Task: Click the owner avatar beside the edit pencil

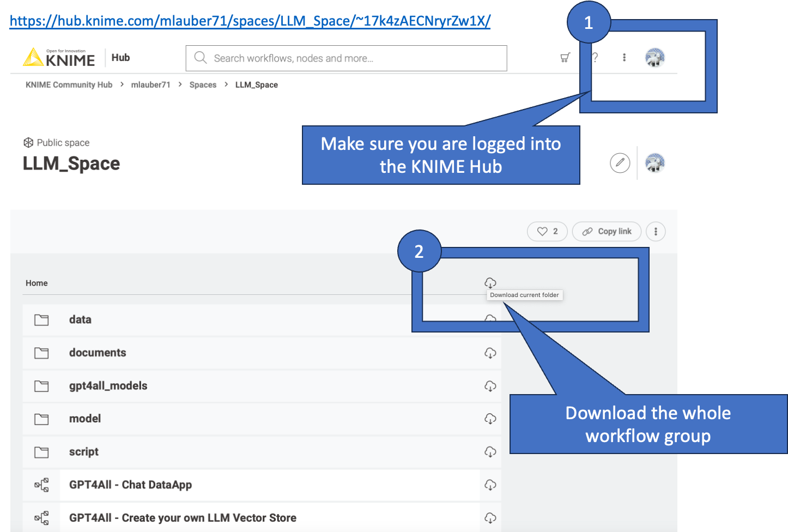Action: click(x=654, y=162)
